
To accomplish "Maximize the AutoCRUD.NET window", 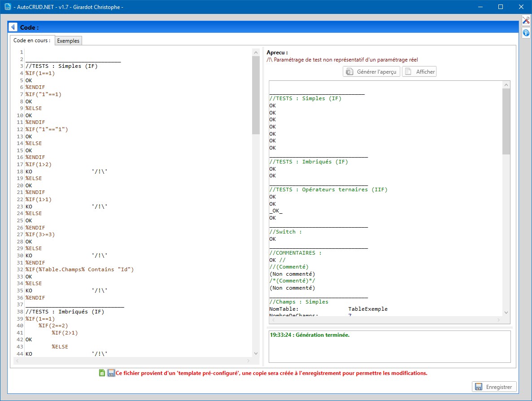I will (501, 7).
